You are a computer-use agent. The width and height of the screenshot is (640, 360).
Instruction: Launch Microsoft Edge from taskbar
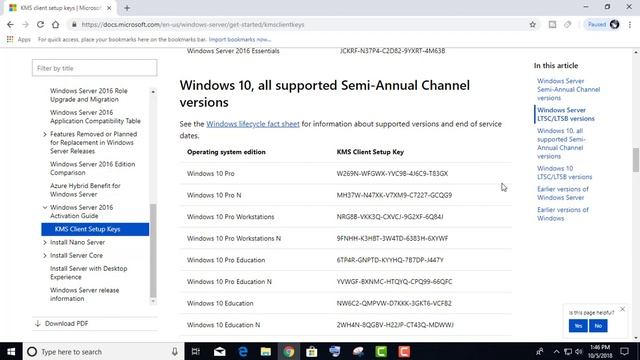point(243,351)
